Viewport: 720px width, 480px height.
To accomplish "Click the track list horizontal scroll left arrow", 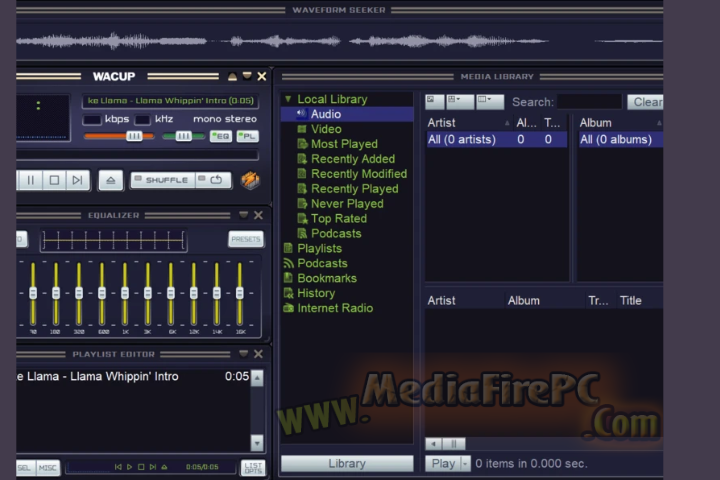I will pos(433,444).
